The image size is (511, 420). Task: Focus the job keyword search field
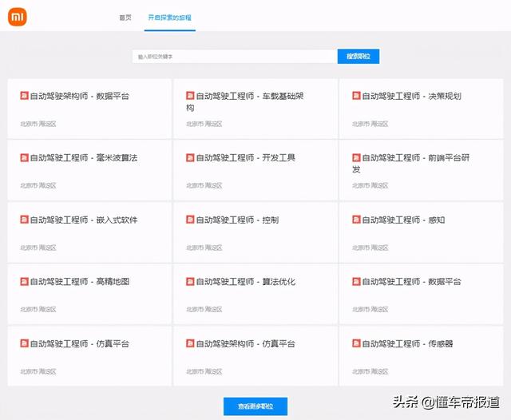[x=234, y=57]
